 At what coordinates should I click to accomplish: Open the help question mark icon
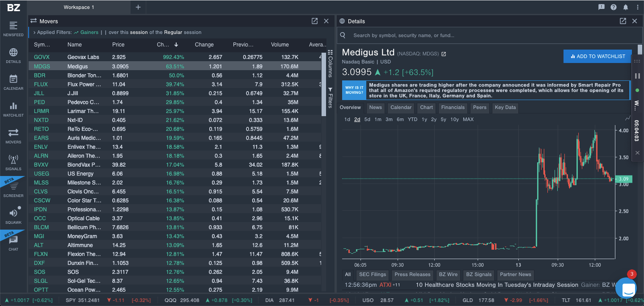[x=614, y=7]
